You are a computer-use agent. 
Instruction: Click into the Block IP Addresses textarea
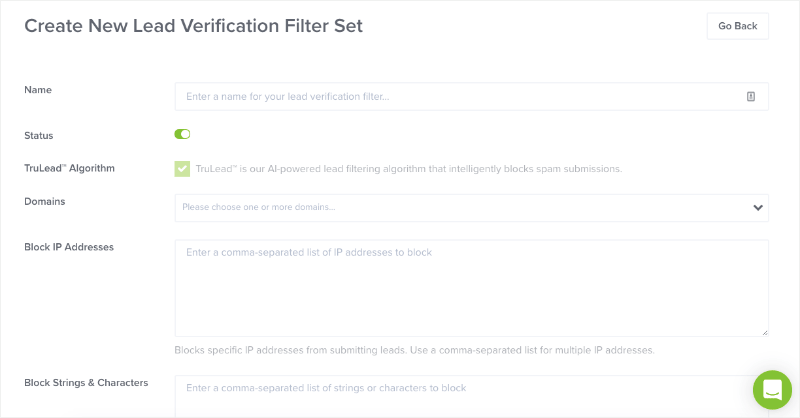470,288
